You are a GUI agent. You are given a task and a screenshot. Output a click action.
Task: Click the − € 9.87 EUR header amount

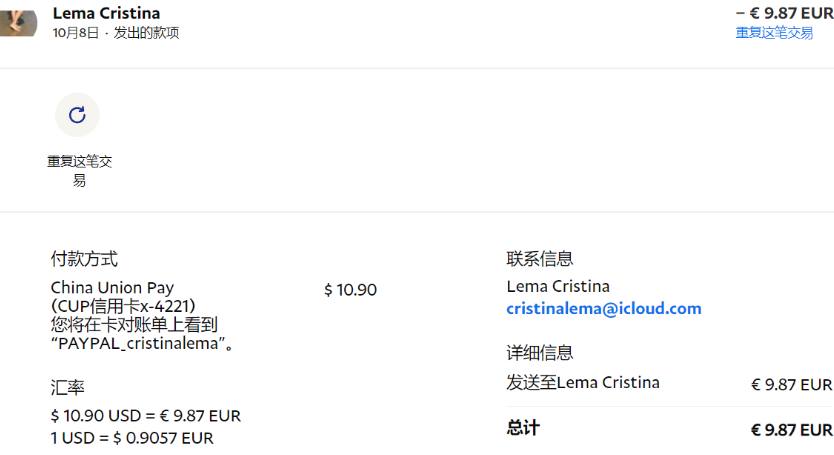click(x=783, y=13)
